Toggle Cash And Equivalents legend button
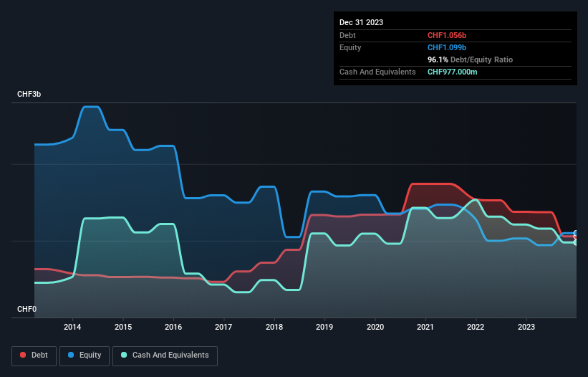 pos(165,355)
